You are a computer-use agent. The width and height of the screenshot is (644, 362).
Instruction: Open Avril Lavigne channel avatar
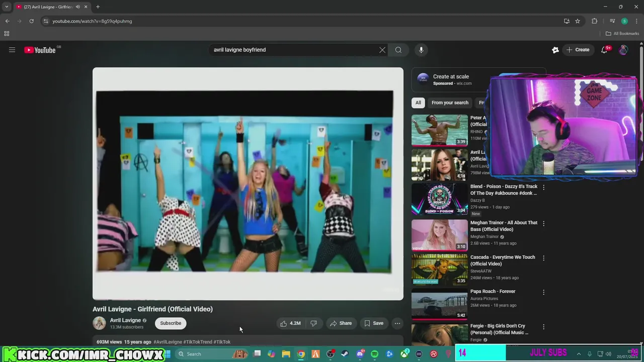(100, 323)
